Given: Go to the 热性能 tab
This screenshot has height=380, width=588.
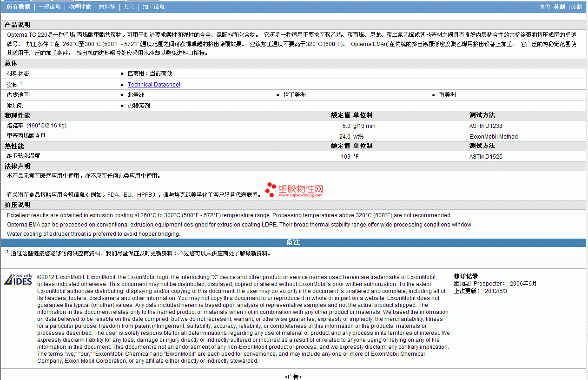Looking at the screenshot, I should [x=107, y=7].
